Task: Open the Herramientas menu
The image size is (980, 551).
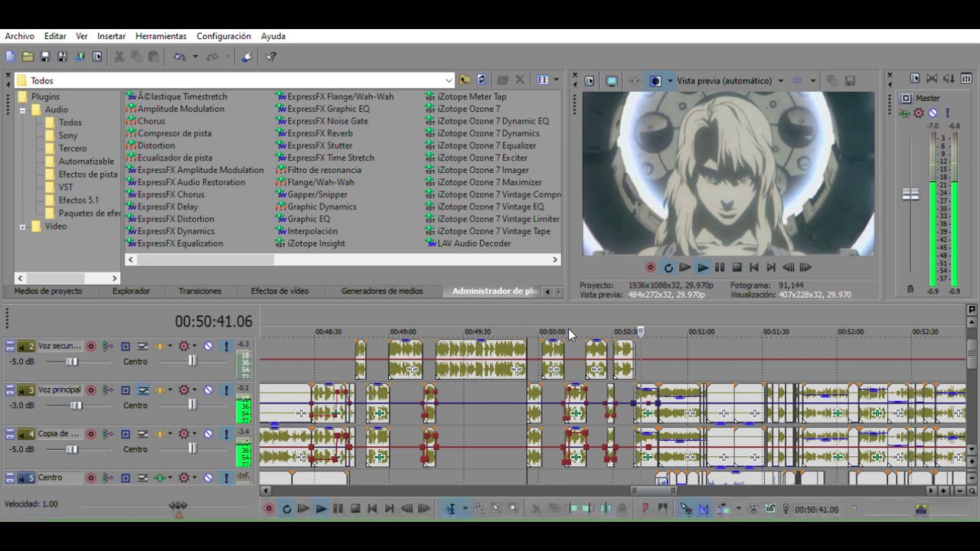Action: (x=161, y=36)
